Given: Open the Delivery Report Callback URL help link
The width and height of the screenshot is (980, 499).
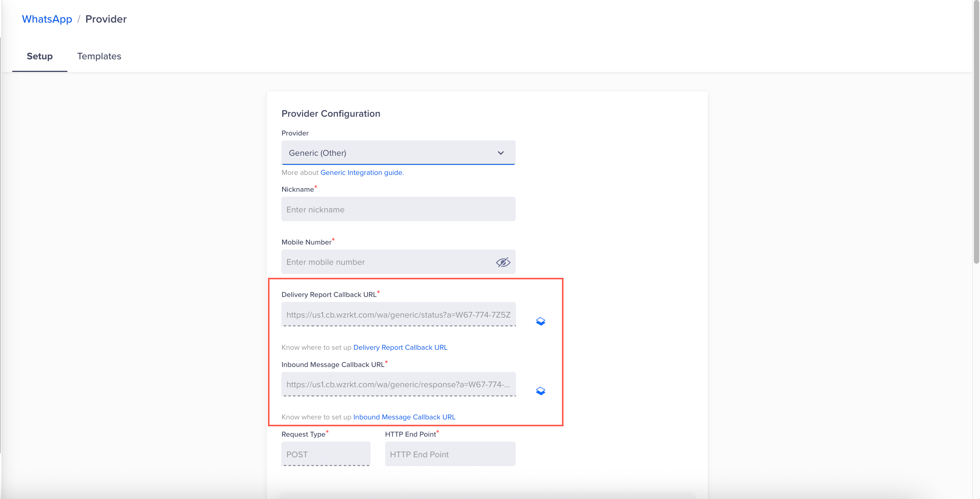Looking at the screenshot, I should 400,347.
